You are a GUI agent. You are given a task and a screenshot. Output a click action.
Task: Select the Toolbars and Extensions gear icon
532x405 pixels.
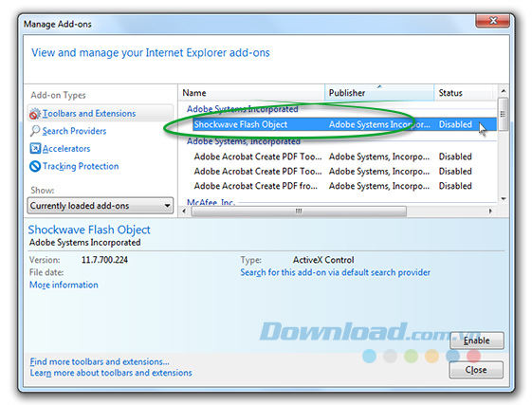[34, 114]
